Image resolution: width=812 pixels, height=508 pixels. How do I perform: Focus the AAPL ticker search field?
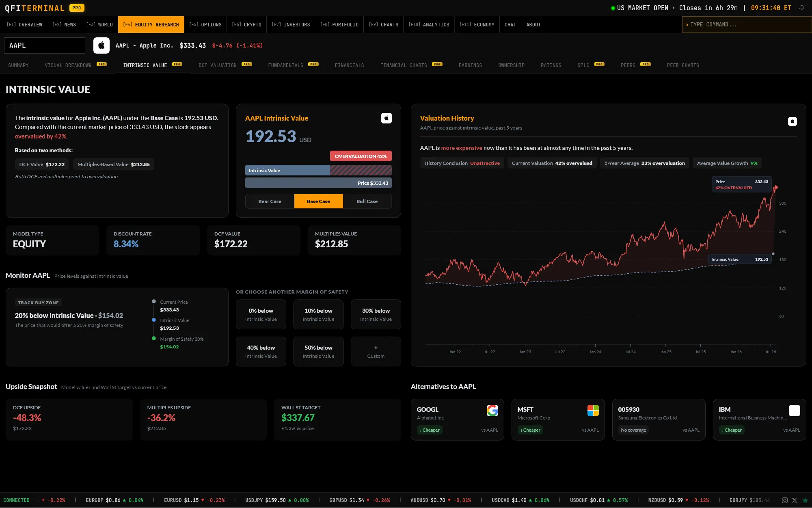45,45
